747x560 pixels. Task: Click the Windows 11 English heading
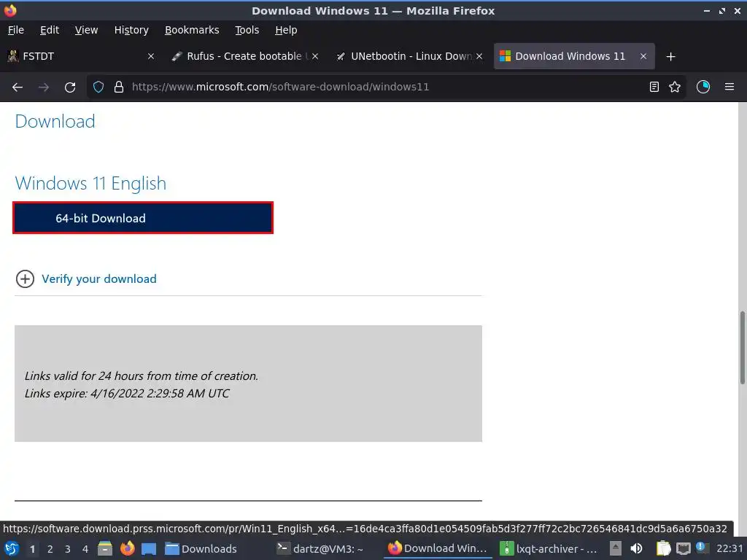point(90,183)
